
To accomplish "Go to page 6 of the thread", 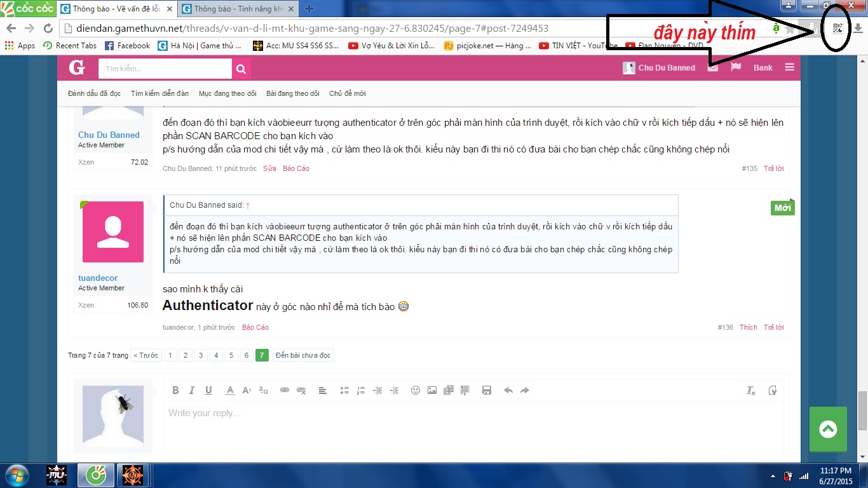I will click(246, 355).
